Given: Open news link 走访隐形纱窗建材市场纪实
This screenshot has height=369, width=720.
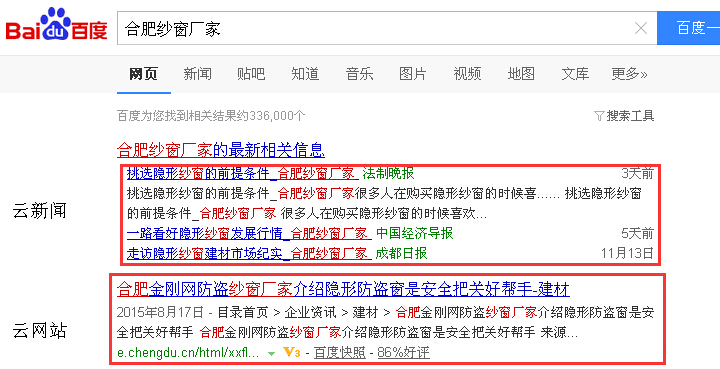Looking at the screenshot, I should point(248,253).
